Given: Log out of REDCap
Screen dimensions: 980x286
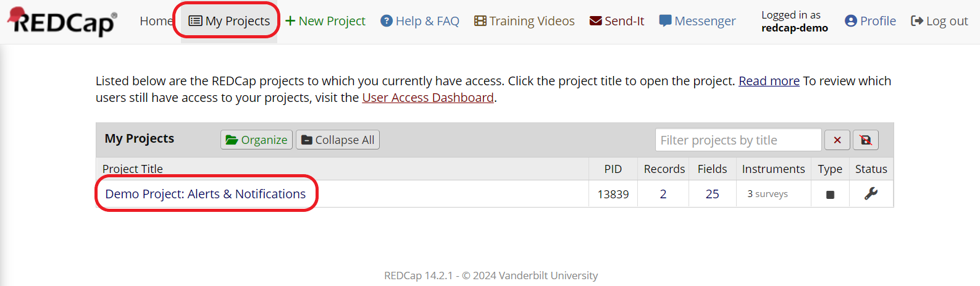Looking at the screenshot, I should pos(939,21).
